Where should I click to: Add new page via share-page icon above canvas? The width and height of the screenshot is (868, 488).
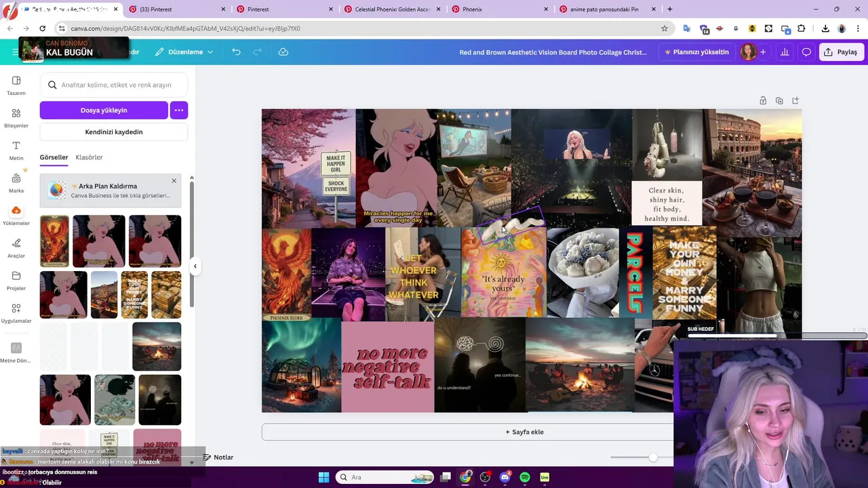pyautogui.click(x=795, y=100)
